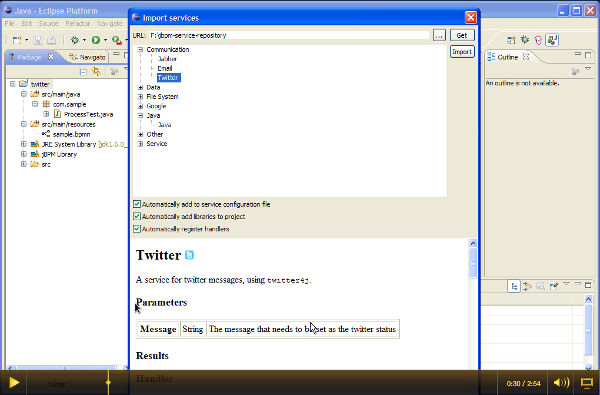Open the dropdown arrow beside Debug icon
This screenshot has width=600, height=395.
[84, 40]
